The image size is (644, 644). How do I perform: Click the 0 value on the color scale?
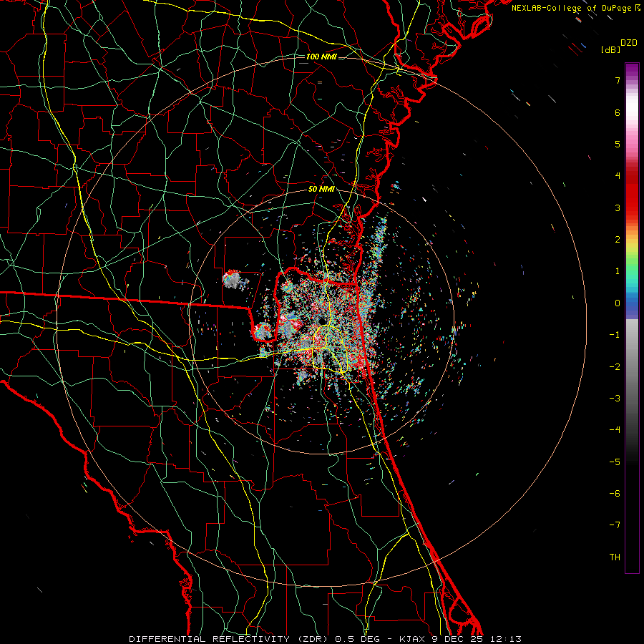[618, 303]
